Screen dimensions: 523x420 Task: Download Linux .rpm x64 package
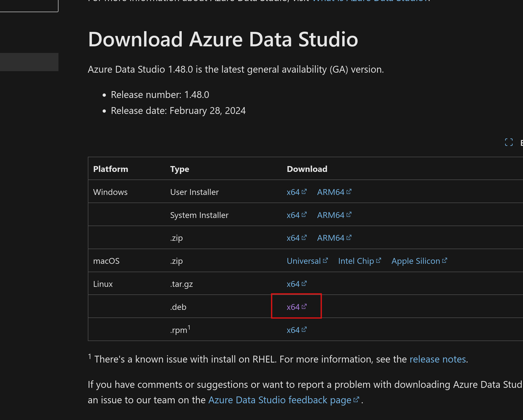coord(293,330)
